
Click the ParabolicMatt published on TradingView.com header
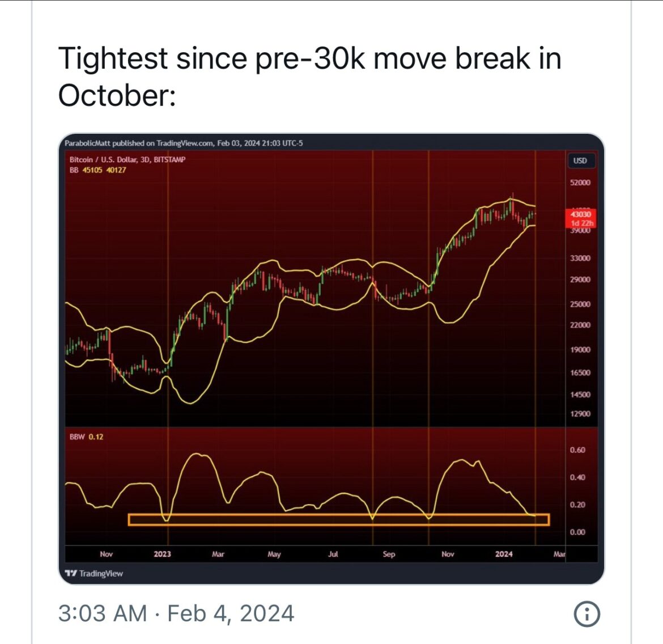(184, 143)
